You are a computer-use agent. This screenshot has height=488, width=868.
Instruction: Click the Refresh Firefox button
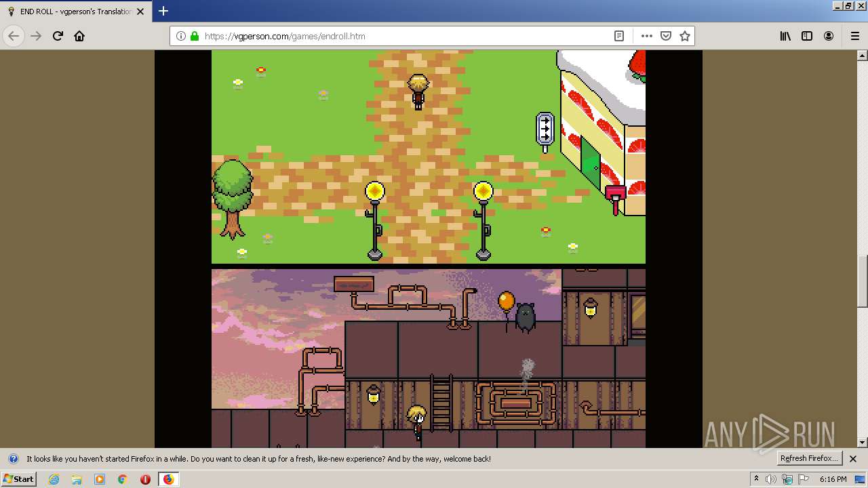click(809, 458)
